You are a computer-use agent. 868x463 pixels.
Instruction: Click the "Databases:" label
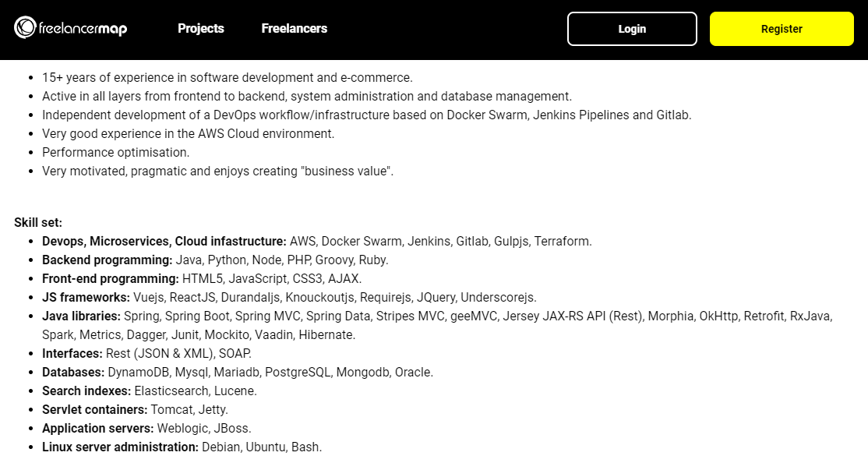[73, 373]
